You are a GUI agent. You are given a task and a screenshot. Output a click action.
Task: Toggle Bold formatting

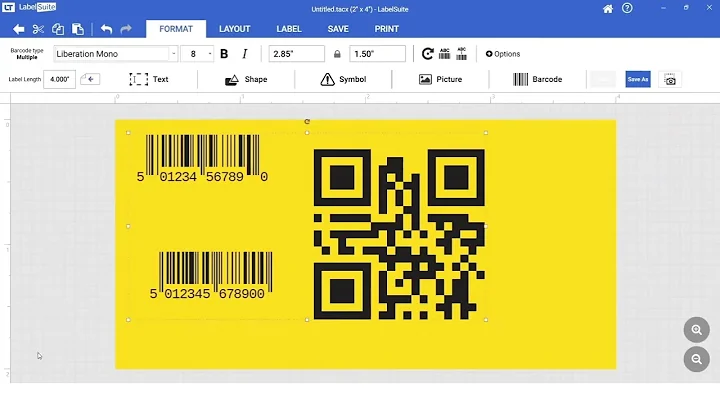point(224,54)
